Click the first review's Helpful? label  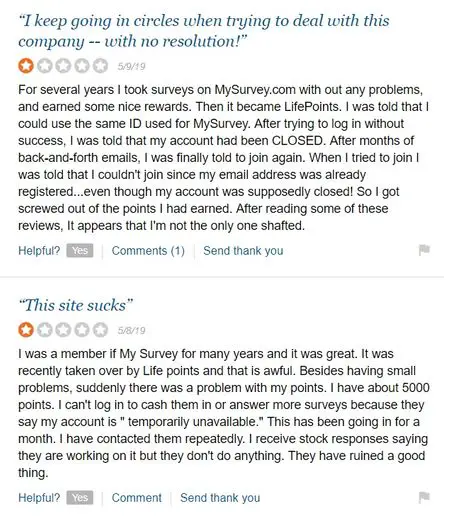click(39, 251)
